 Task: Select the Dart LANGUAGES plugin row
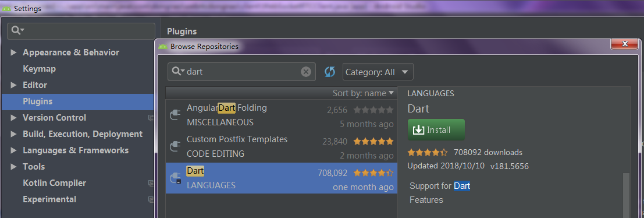coord(282,178)
